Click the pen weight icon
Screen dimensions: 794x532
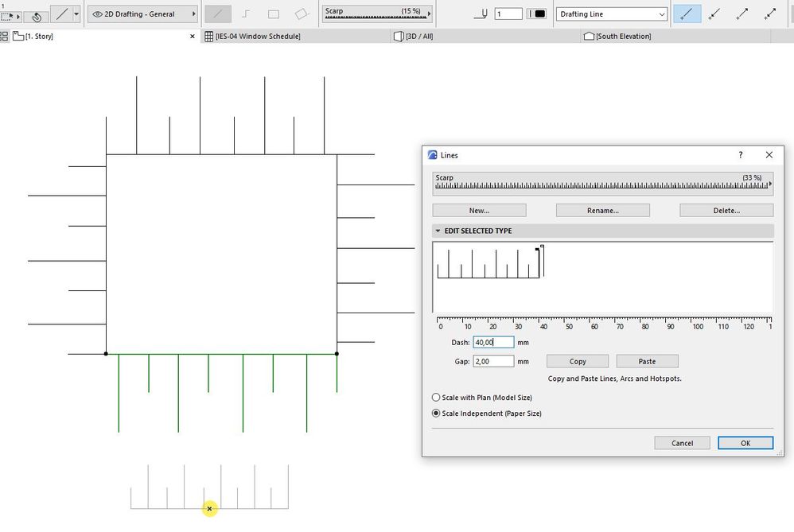click(x=481, y=14)
